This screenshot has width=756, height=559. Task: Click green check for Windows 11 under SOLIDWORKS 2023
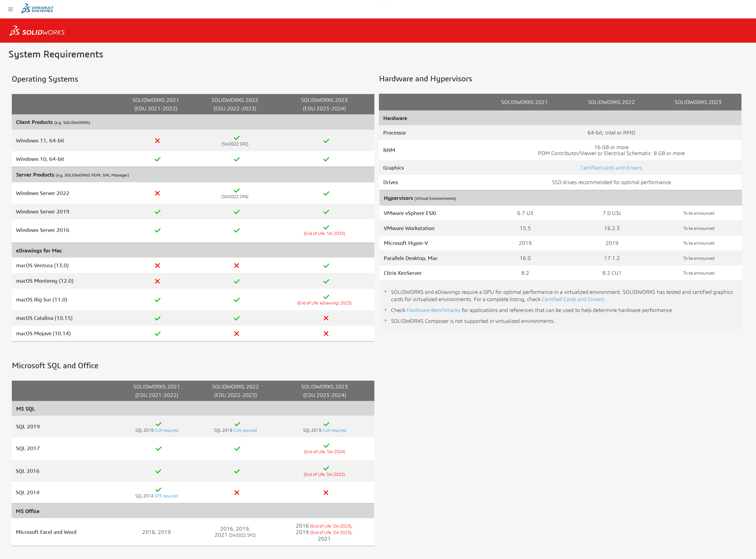[x=326, y=141]
